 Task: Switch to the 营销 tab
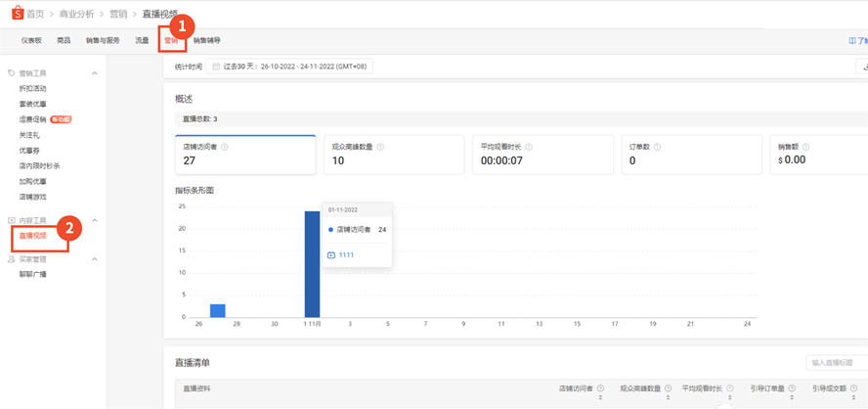click(x=170, y=40)
